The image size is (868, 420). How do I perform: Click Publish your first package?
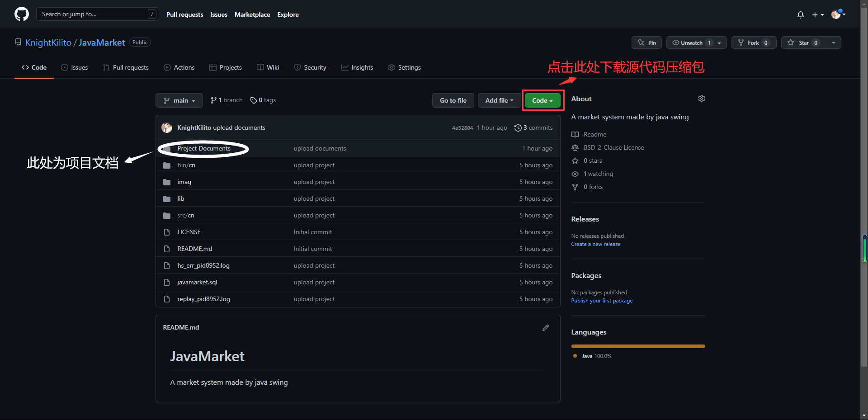pyautogui.click(x=602, y=301)
